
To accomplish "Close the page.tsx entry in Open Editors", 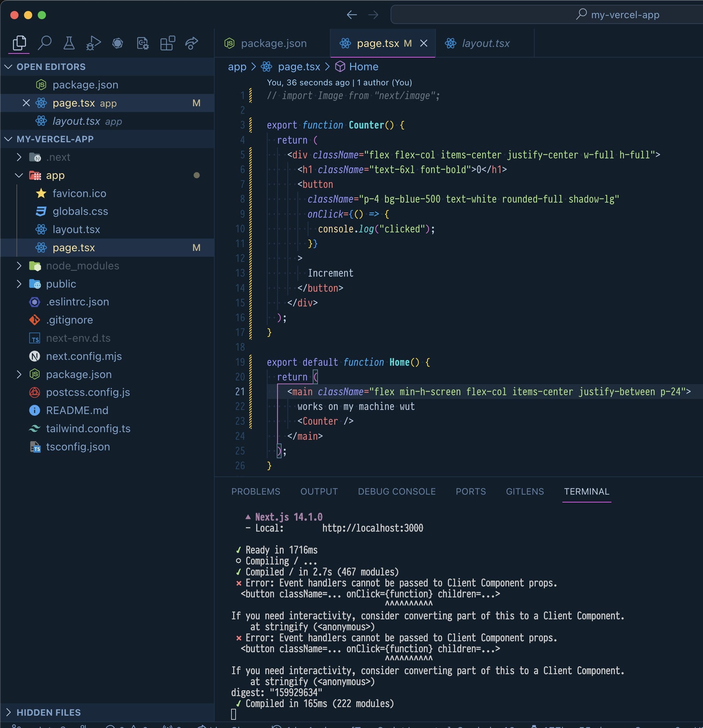I will coord(26,103).
